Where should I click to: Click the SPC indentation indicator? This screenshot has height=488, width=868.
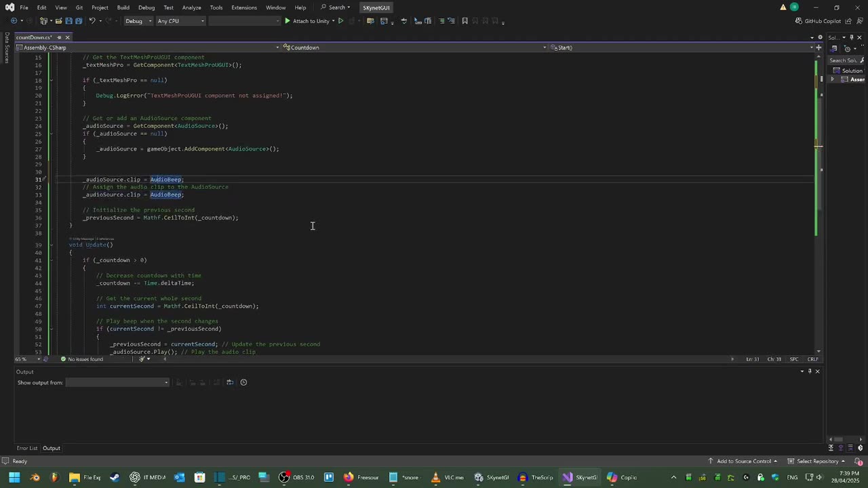[794, 359]
